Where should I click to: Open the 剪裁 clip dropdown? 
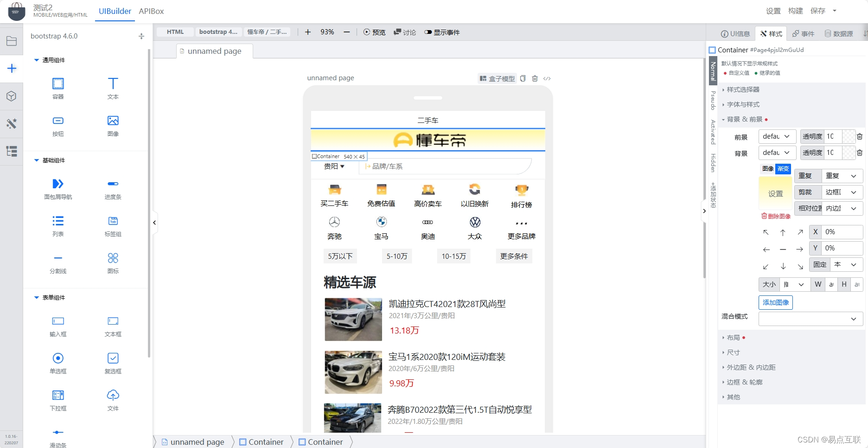pos(842,192)
